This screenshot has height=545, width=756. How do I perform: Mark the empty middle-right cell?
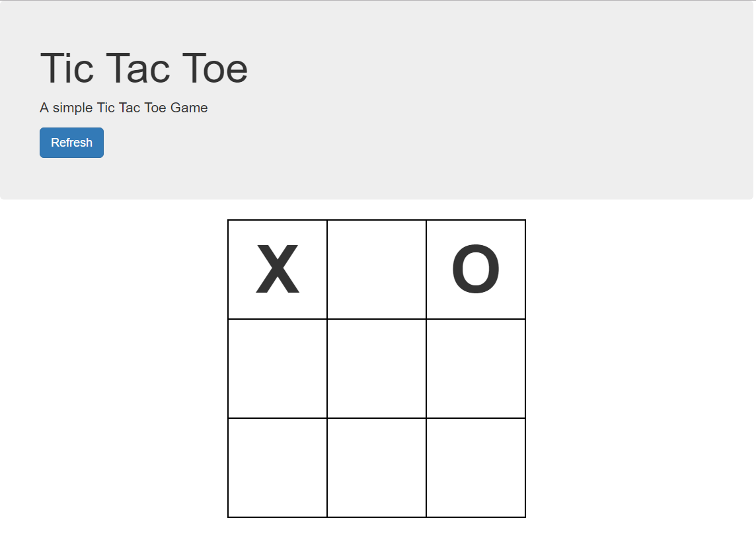pos(476,369)
